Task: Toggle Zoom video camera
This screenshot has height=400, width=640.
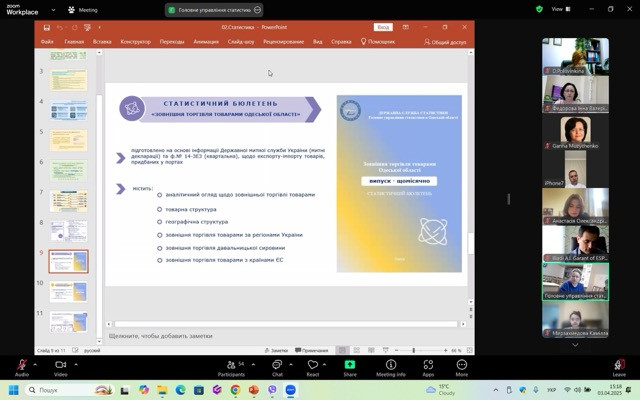Action: pos(60,367)
